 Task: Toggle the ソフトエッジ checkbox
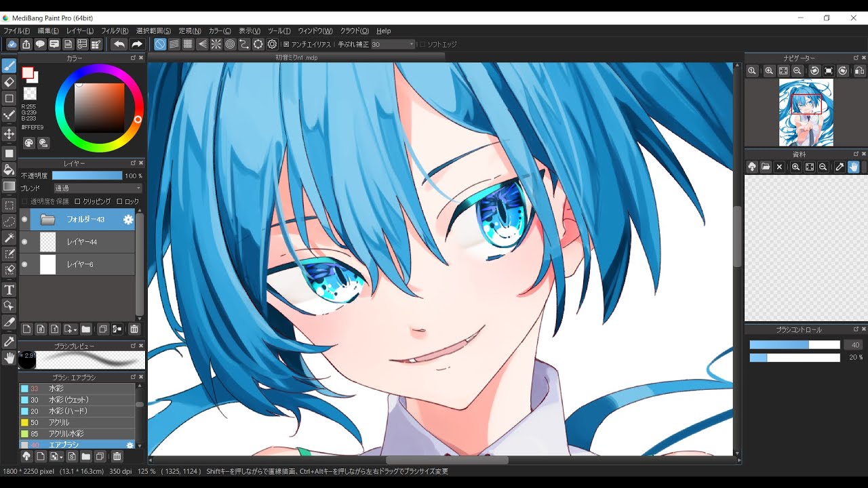point(422,44)
